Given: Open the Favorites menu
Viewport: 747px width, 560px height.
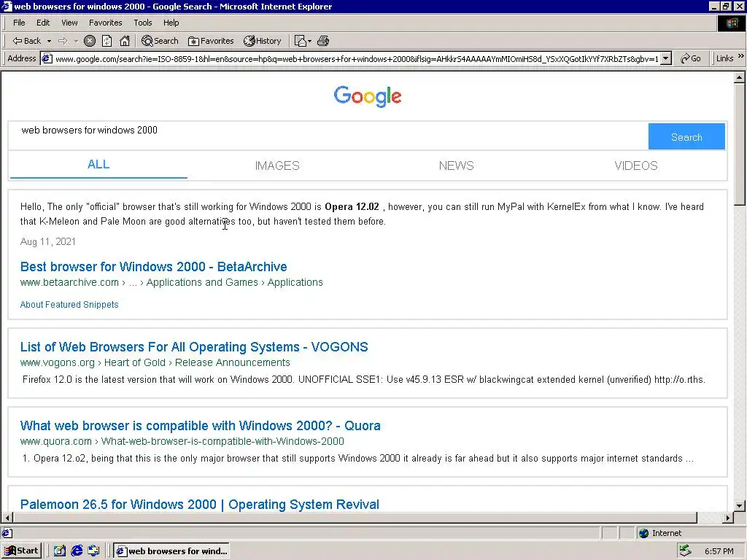Looking at the screenshot, I should [105, 23].
